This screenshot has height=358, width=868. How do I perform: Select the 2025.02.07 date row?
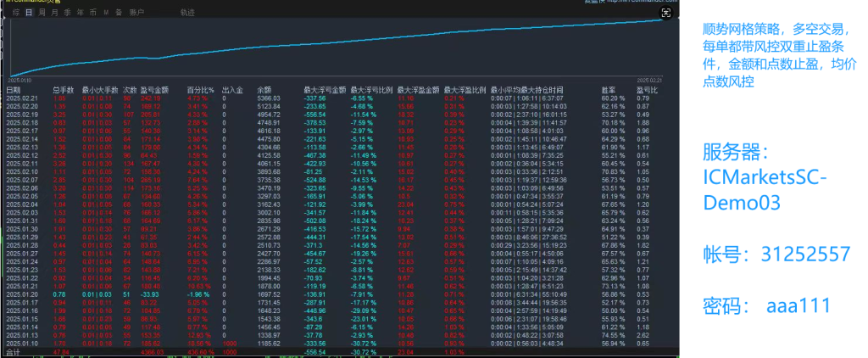tap(342, 180)
